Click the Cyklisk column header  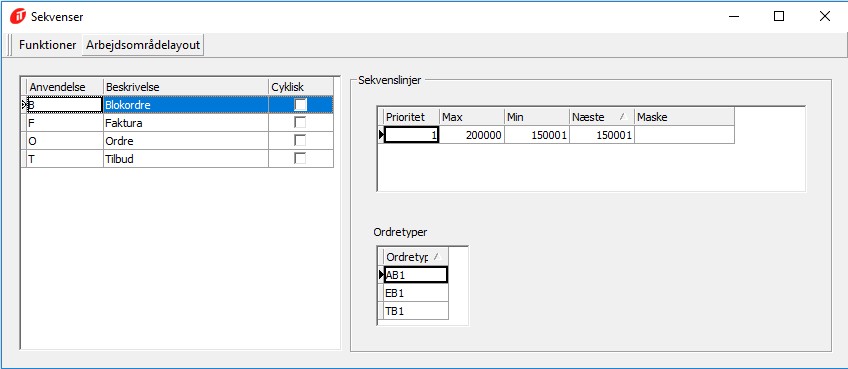coord(301,87)
